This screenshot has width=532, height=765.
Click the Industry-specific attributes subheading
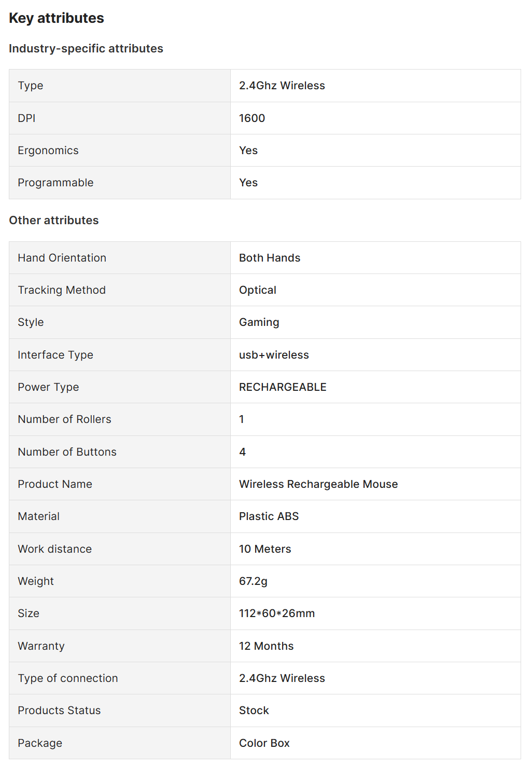click(x=86, y=49)
